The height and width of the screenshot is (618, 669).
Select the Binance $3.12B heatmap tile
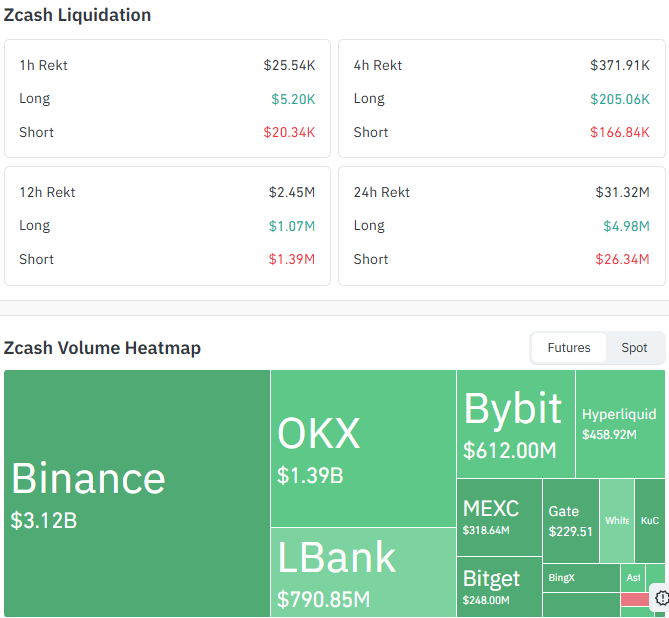coord(137,493)
